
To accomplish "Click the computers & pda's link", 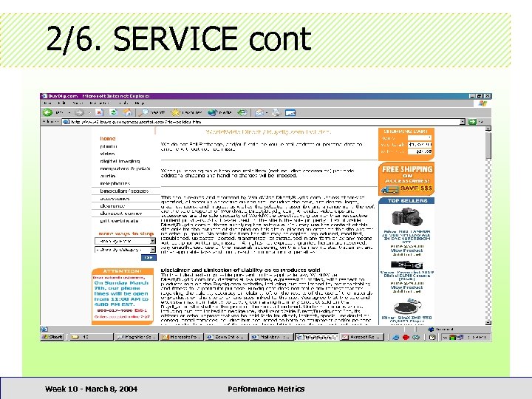I will pyautogui.click(x=125, y=168).
